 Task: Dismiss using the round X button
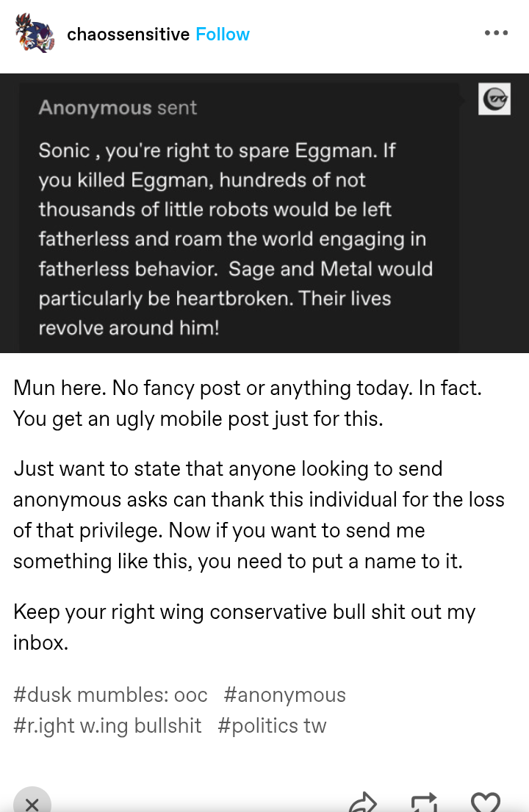(x=32, y=800)
